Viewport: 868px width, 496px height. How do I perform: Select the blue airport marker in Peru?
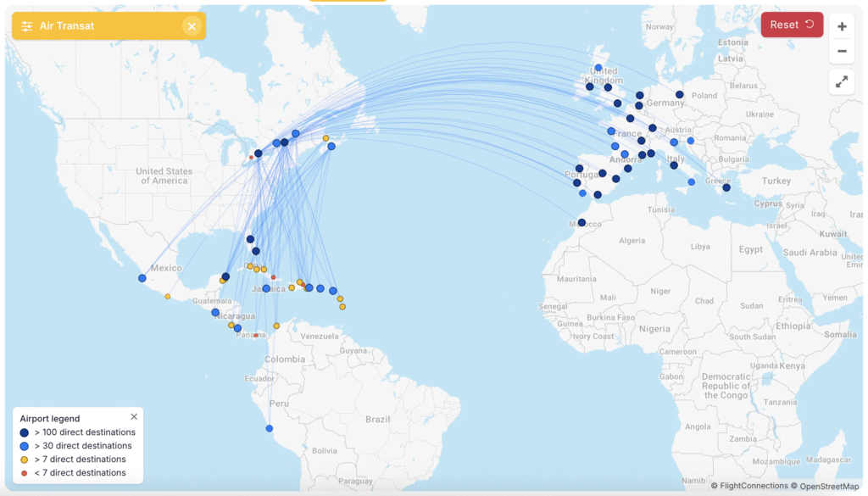[270, 428]
